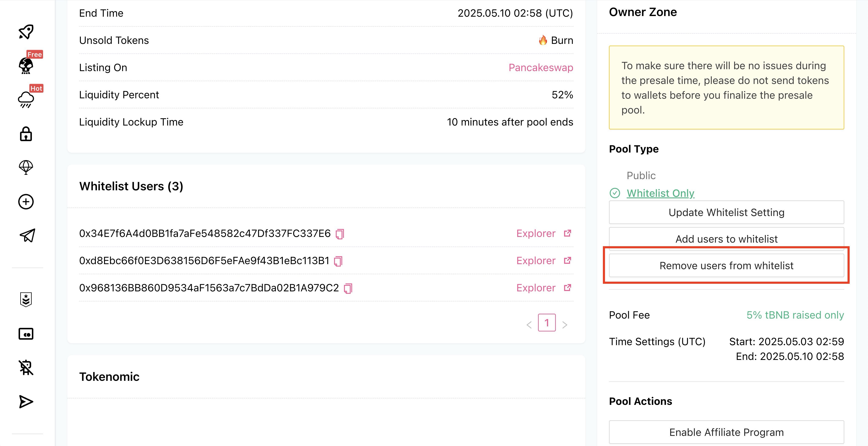This screenshot has width=868, height=446.
Task: Click the Owner Zone heading
Action: (643, 12)
